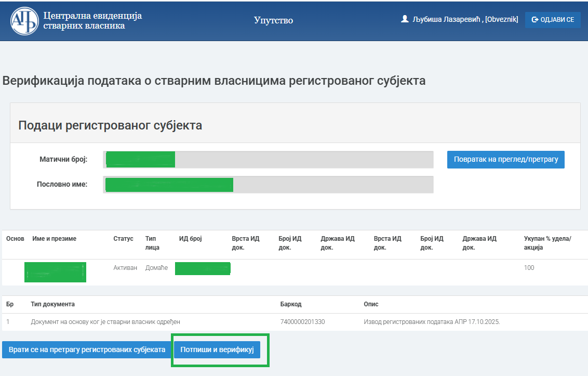Click the ОДЈАВИ СЕ logout button
Screen dimensions: 588x376
(x=553, y=20)
